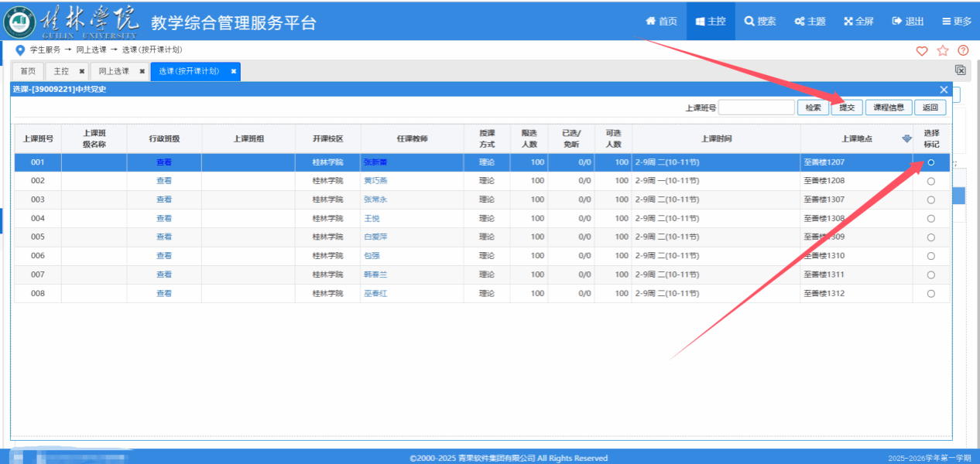Click the sort arrow in 上课地点 column
This screenshot has height=464, width=980.
[906, 139]
